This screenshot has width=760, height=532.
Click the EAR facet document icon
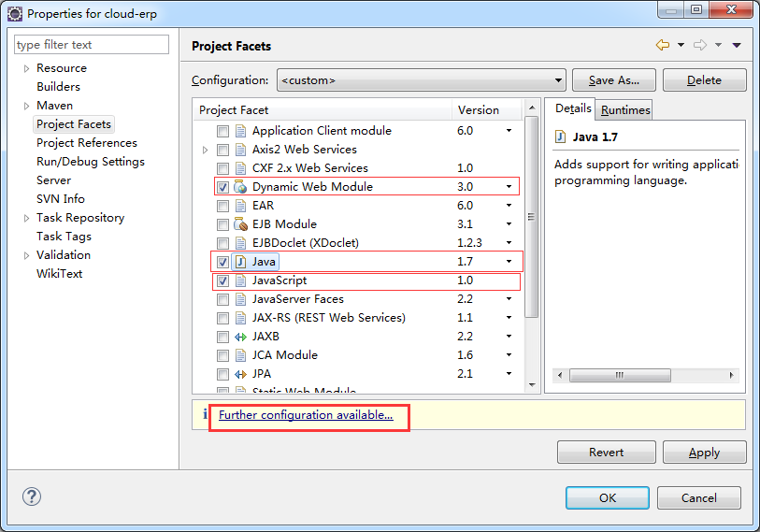240,206
